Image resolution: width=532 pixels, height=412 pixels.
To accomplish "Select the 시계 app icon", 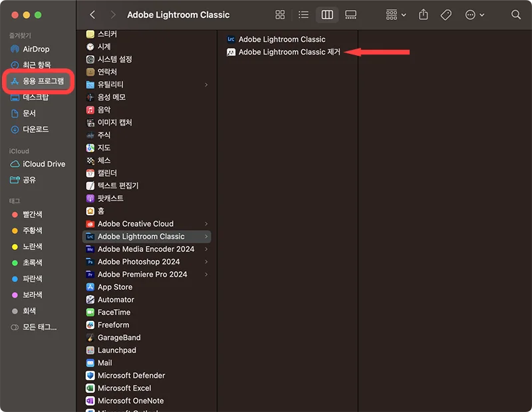I will click(x=90, y=47).
